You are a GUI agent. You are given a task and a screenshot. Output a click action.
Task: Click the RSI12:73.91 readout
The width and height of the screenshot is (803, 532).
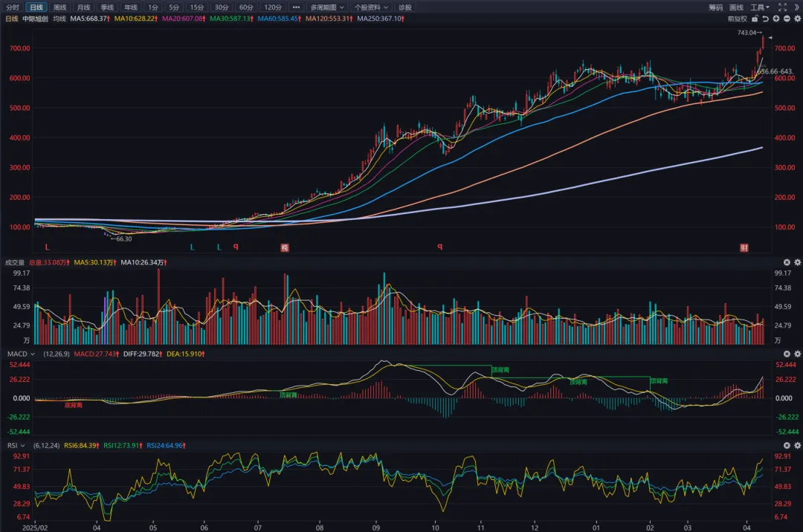(x=123, y=446)
